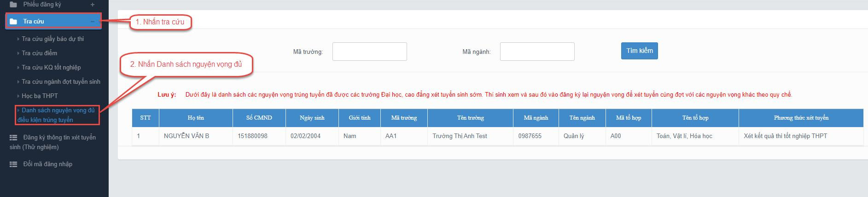The image size is (868, 197).
Task: Focus the Mã ngành text box
Action: click(537, 52)
